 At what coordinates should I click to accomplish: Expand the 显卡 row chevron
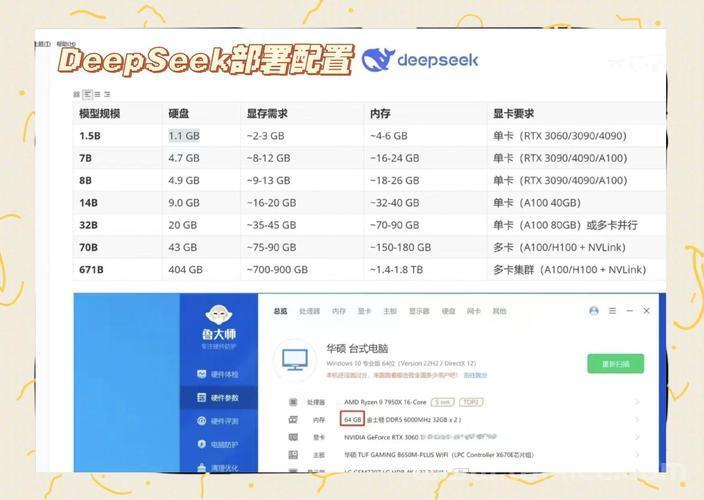[636, 437]
